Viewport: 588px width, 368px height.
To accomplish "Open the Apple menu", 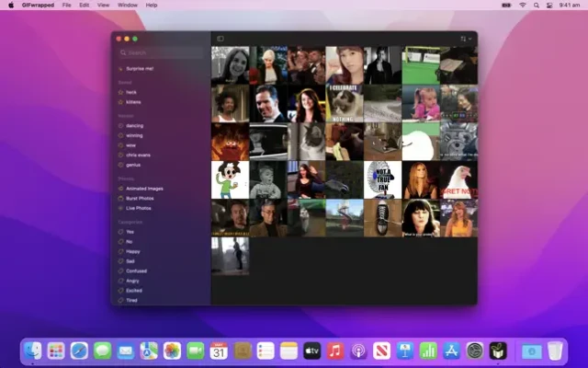I will [11, 5].
